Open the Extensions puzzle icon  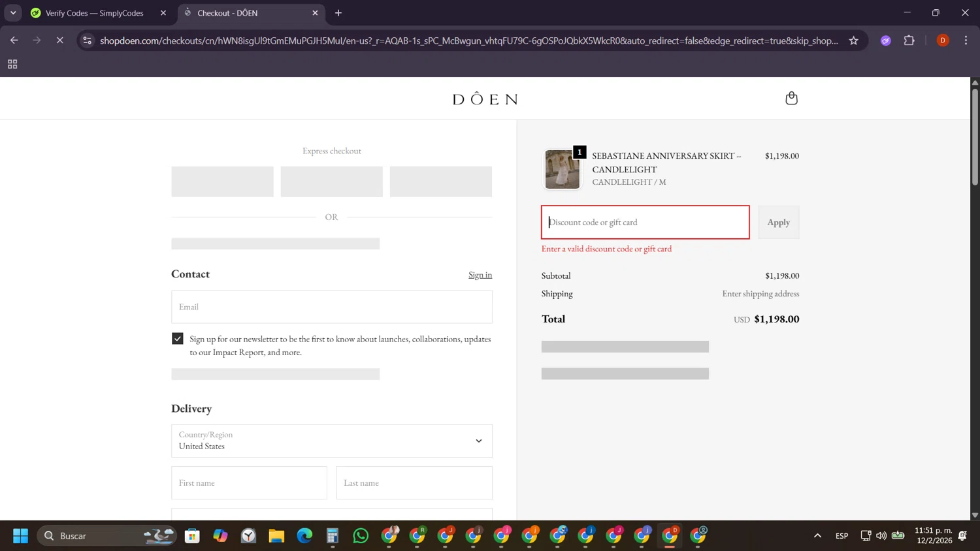tap(909, 40)
